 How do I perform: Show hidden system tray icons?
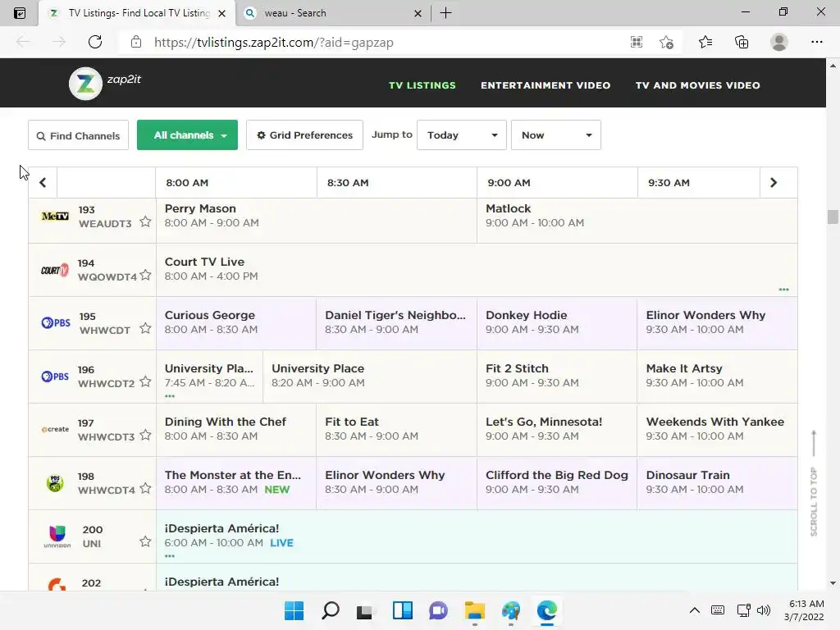point(694,610)
